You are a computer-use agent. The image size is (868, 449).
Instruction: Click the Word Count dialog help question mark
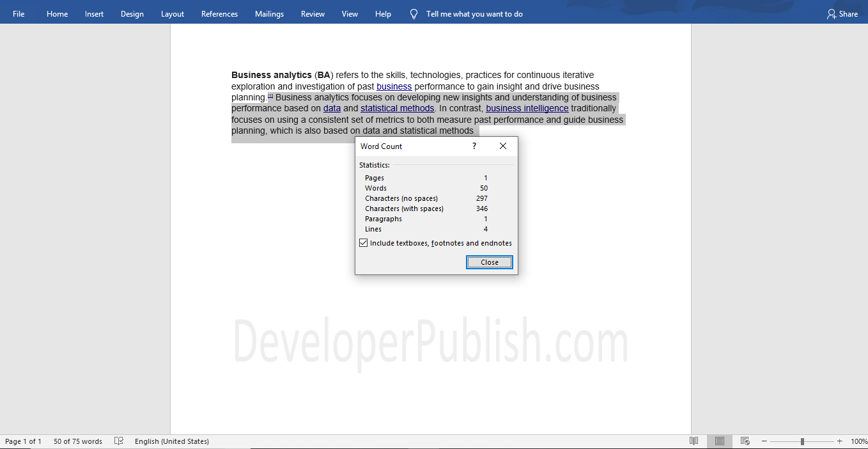point(474,146)
